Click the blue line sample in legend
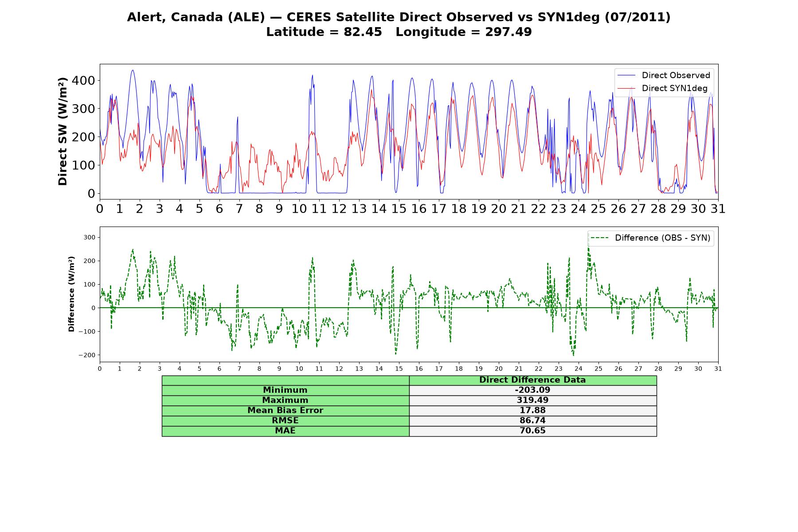The image size is (798, 532). tap(626, 75)
